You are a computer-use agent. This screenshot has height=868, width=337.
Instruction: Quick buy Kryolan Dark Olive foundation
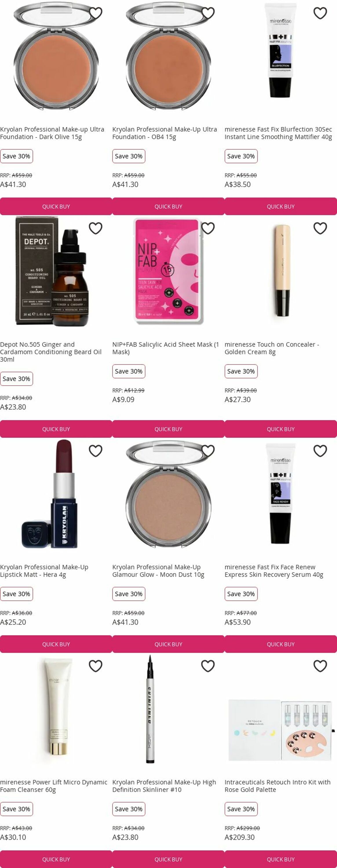coord(56,206)
